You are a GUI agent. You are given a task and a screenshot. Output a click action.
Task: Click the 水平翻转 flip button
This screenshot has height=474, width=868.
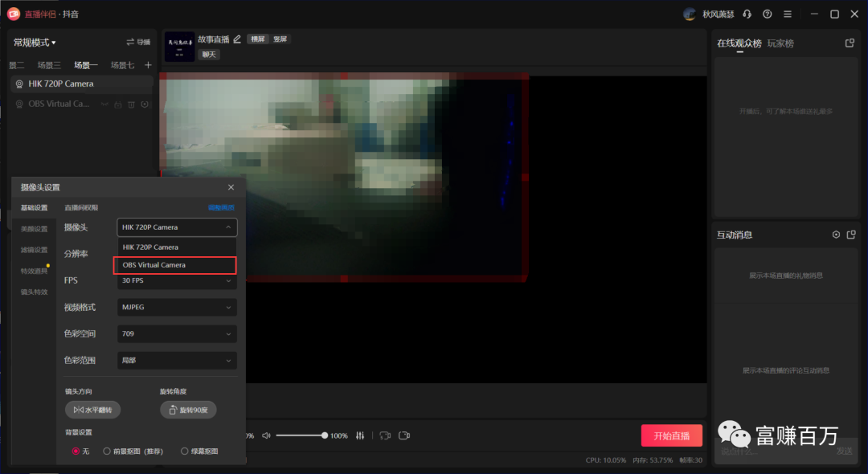coord(93,410)
